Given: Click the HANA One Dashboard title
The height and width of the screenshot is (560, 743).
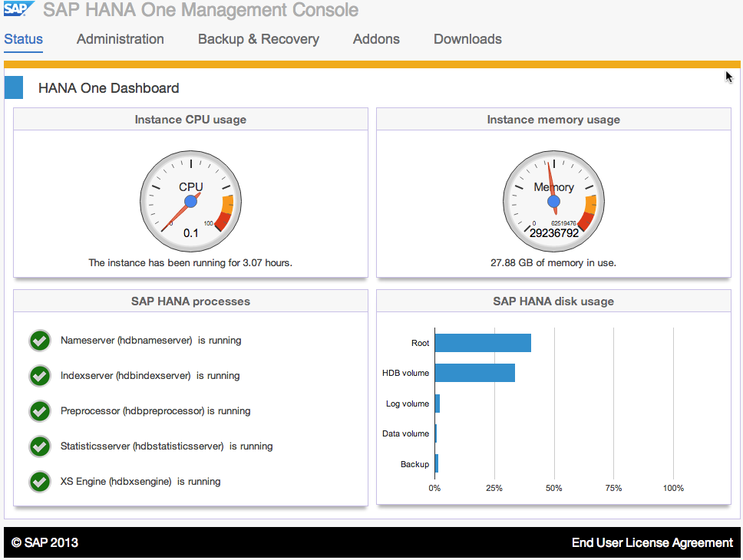Looking at the screenshot, I should [108, 88].
